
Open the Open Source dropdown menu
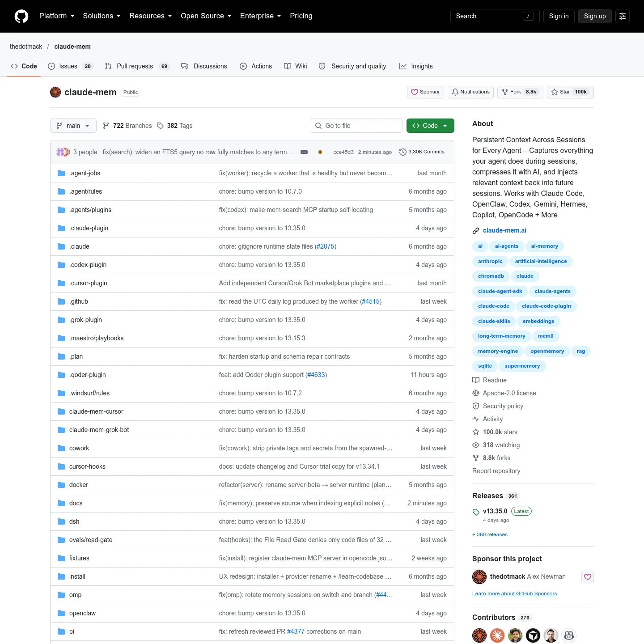206,16
